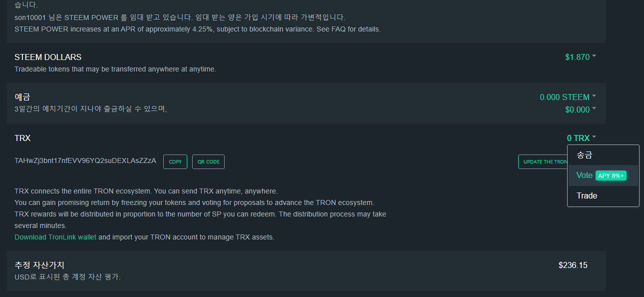Click the TRON address text TAHwZj3bnt17...

pyautogui.click(x=85, y=160)
